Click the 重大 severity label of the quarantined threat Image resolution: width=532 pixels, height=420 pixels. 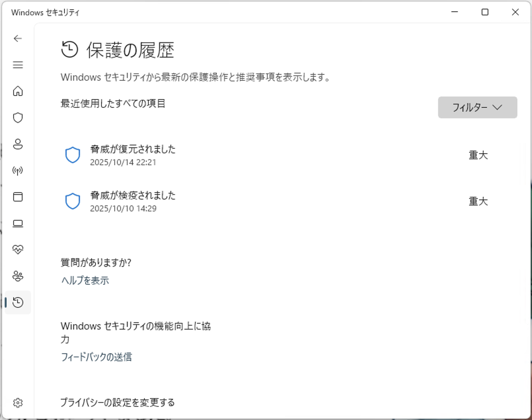tap(478, 202)
